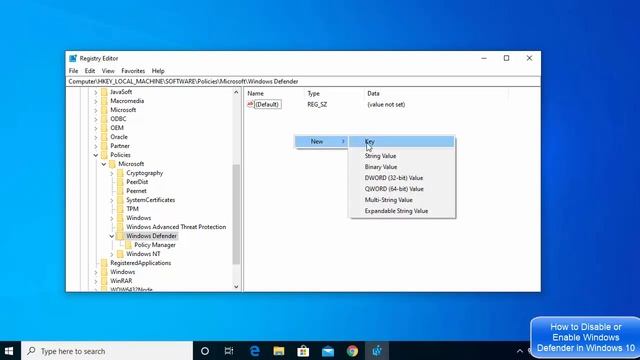Collapse the Policies tree node
Screen dimensions: 640x360
[x=96, y=155]
